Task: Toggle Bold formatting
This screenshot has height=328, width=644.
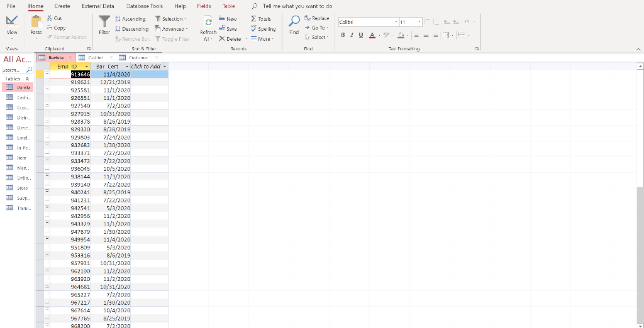Action: [343, 35]
